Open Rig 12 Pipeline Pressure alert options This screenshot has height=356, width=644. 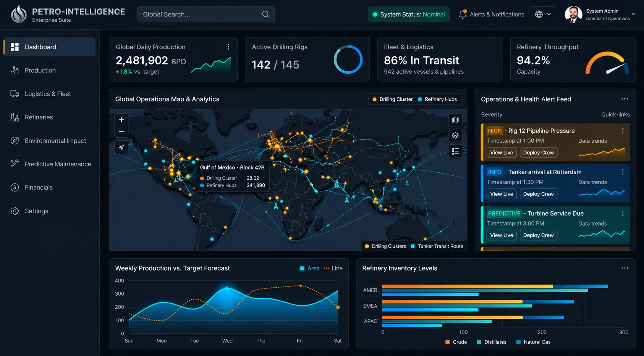click(x=623, y=131)
